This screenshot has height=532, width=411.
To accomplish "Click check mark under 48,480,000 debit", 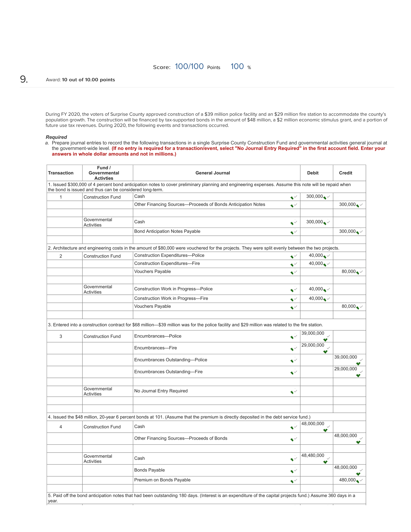I will point(325,462).
